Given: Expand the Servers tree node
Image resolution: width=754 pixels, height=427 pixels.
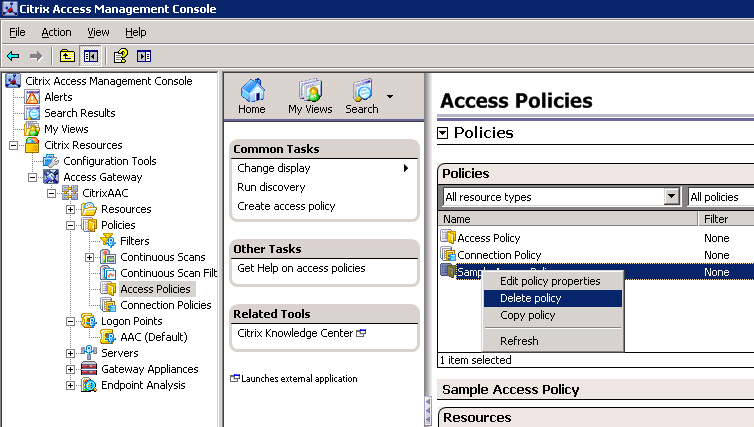Looking at the screenshot, I should [70, 353].
